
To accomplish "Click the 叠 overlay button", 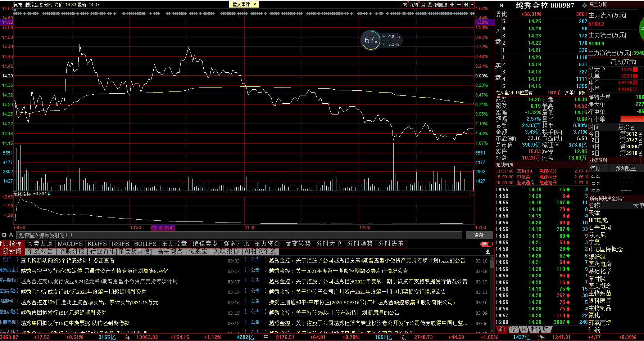I will coord(430,5).
